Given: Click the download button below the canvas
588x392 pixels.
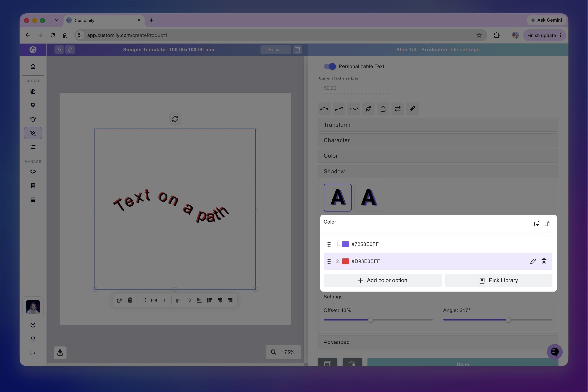Looking at the screenshot, I should click(60, 353).
